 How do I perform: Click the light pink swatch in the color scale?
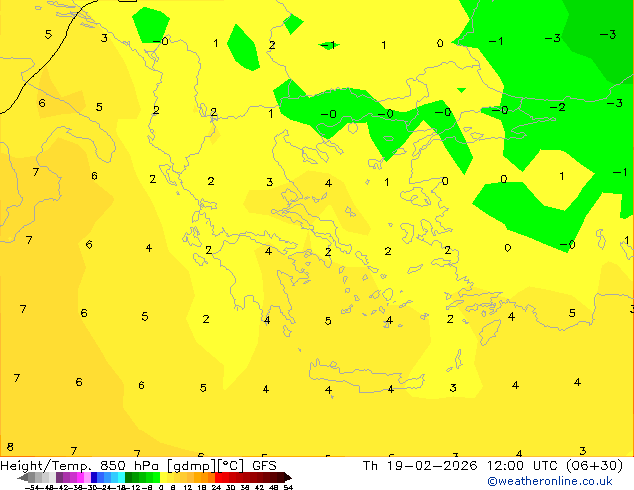(x=87, y=477)
